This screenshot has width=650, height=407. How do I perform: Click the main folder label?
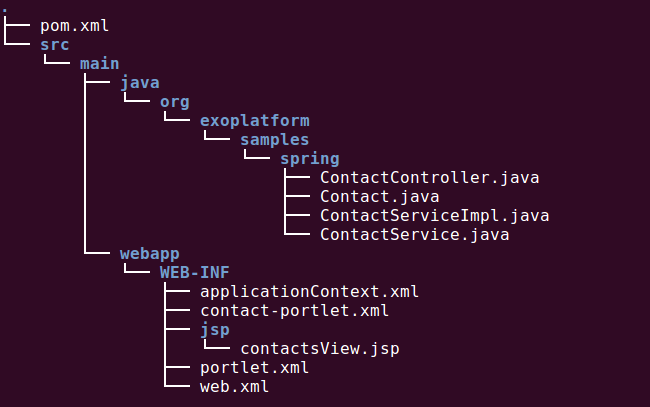99,64
